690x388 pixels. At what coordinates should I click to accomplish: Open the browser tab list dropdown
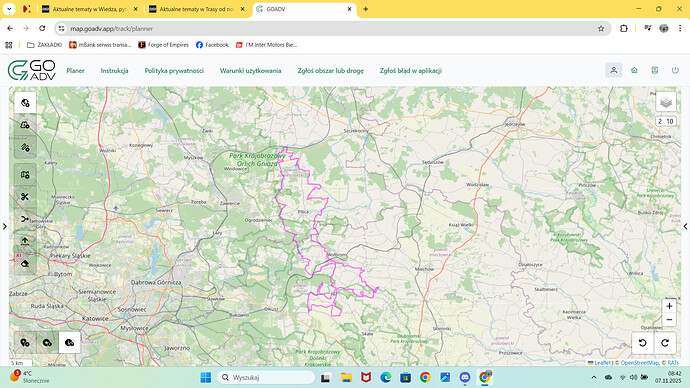tap(9, 9)
